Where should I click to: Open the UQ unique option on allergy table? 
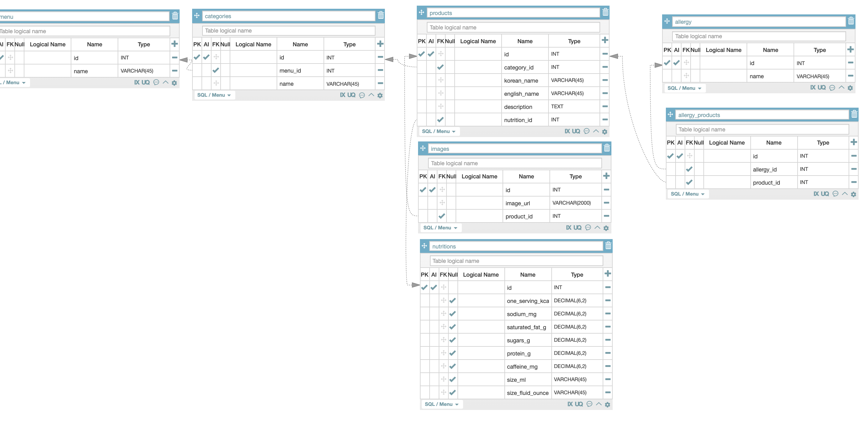[821, 88]
